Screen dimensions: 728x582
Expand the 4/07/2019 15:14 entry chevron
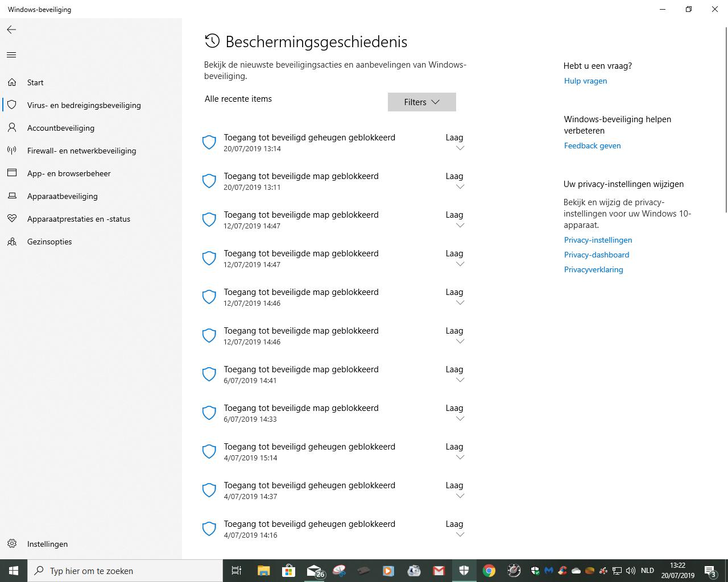point(460,458)
